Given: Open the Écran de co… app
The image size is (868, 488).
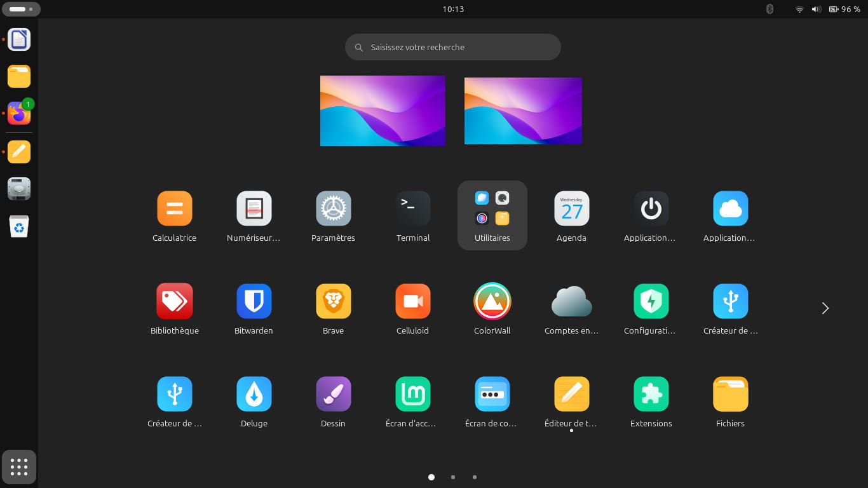Looking at the screenshot, I should (492, 402).
